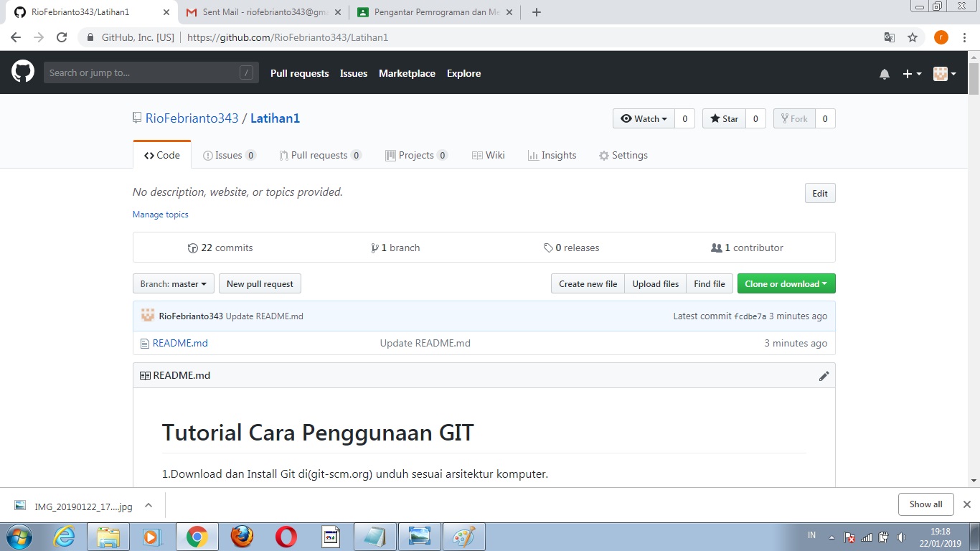Click Upload files button

pos(656,283)
